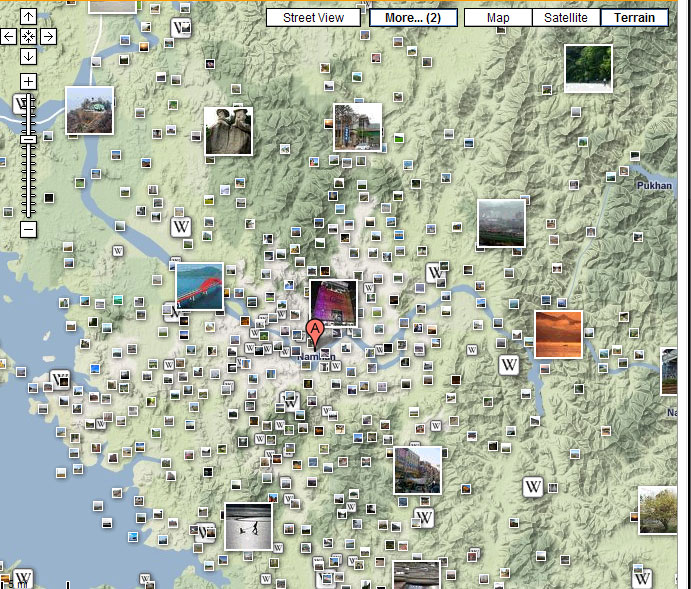Click the center/reset view button
Screen dimensions: 691x589
click(x=28, y=36)
